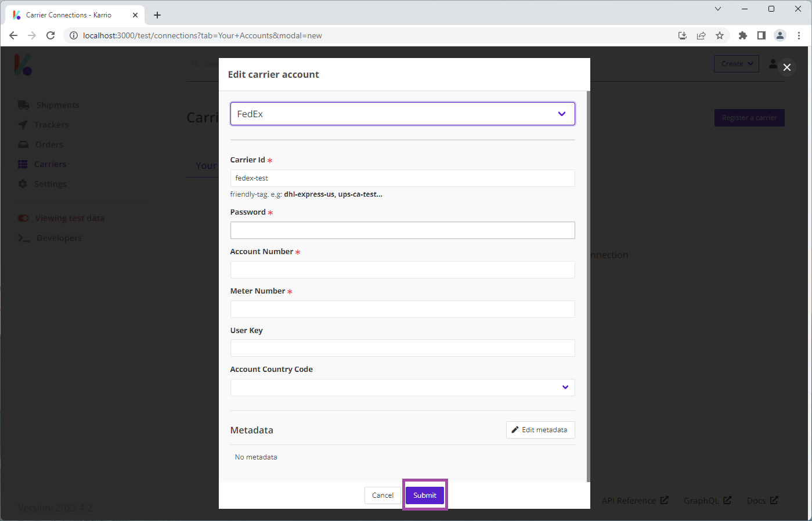812x521 pixels.
Task: Click the User Key input field
Action: (x=403, y=348)
